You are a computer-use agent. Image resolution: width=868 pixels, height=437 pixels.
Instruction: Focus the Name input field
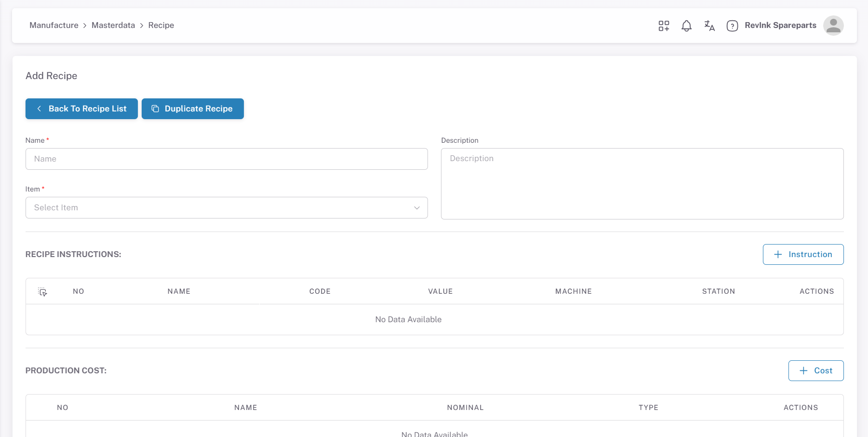226,159
